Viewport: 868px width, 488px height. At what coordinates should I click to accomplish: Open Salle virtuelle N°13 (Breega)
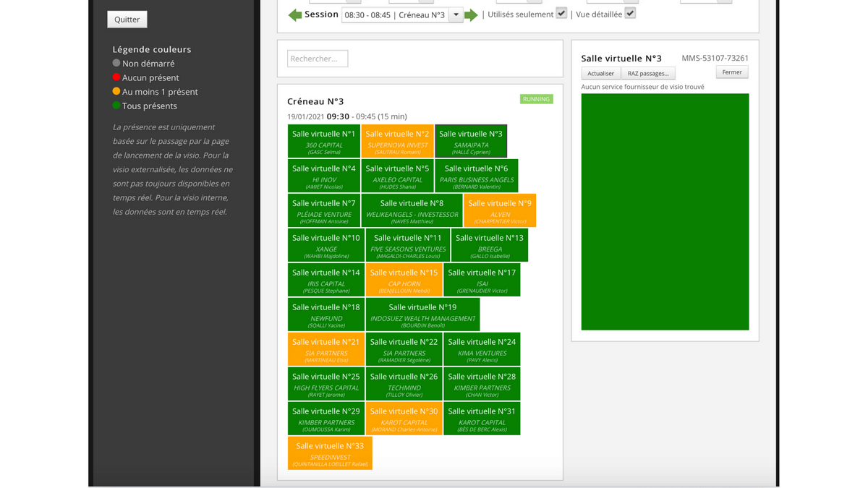pyautogui.click(x=490, y=245)
